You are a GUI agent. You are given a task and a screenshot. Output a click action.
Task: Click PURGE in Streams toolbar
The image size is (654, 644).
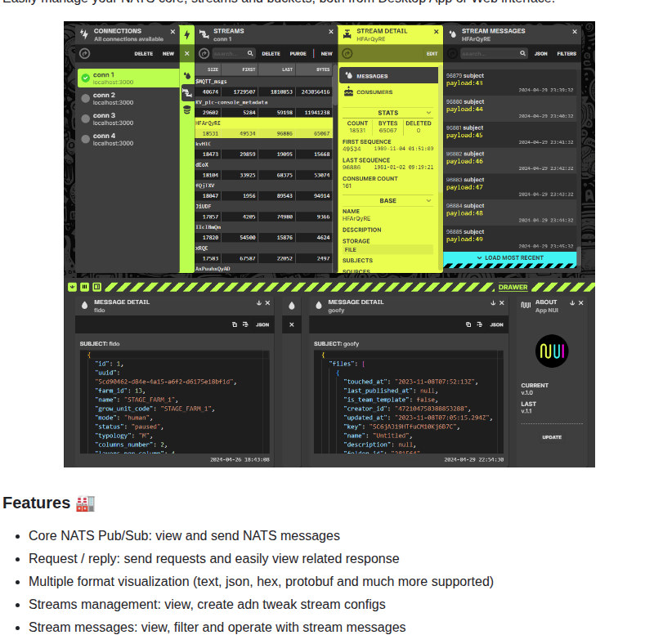pyautogui.click(x=298, y=53)
